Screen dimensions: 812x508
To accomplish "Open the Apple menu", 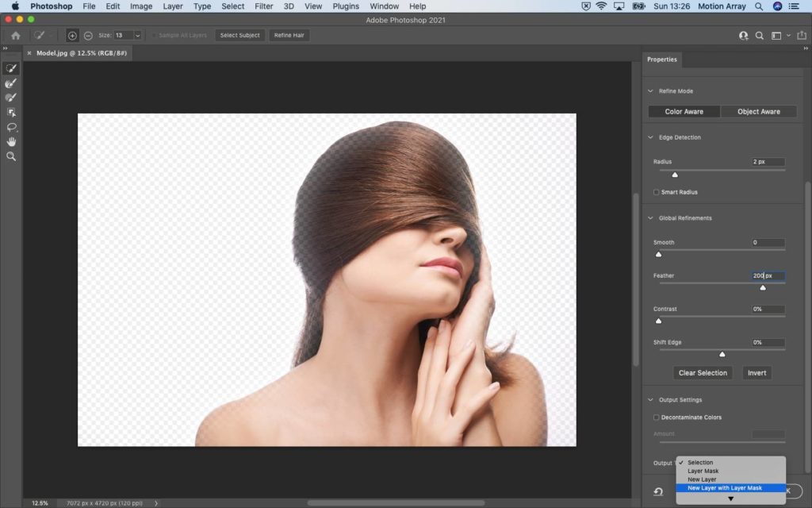I will click(15, 6).
